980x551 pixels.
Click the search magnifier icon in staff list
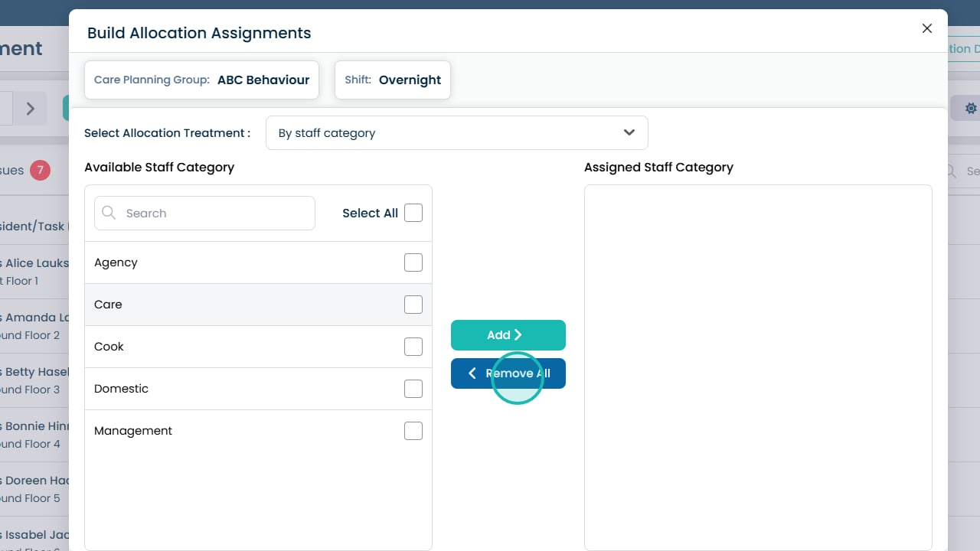coord(109,213)
